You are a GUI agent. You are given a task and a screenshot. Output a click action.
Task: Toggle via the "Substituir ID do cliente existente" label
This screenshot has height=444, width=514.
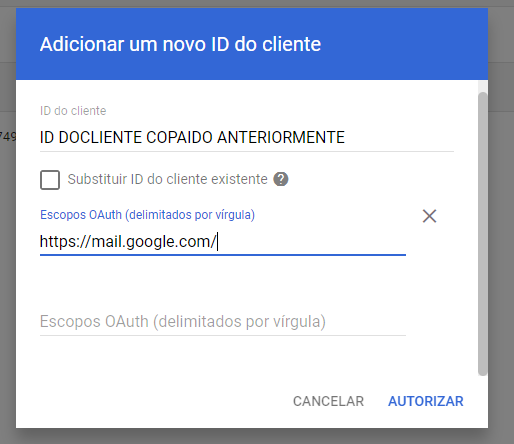[167, 179]
